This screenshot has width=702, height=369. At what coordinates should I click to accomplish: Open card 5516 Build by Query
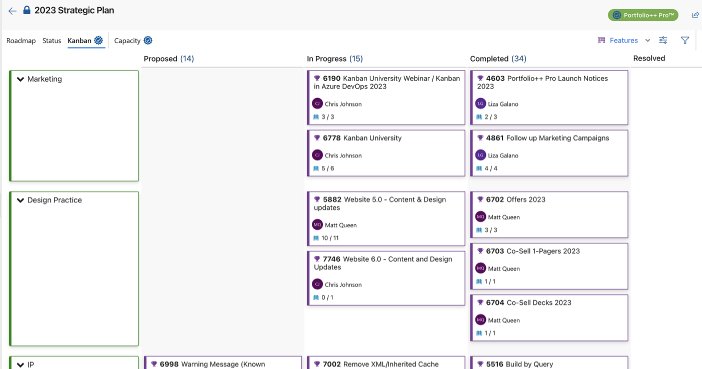click(x=549, y=363)
